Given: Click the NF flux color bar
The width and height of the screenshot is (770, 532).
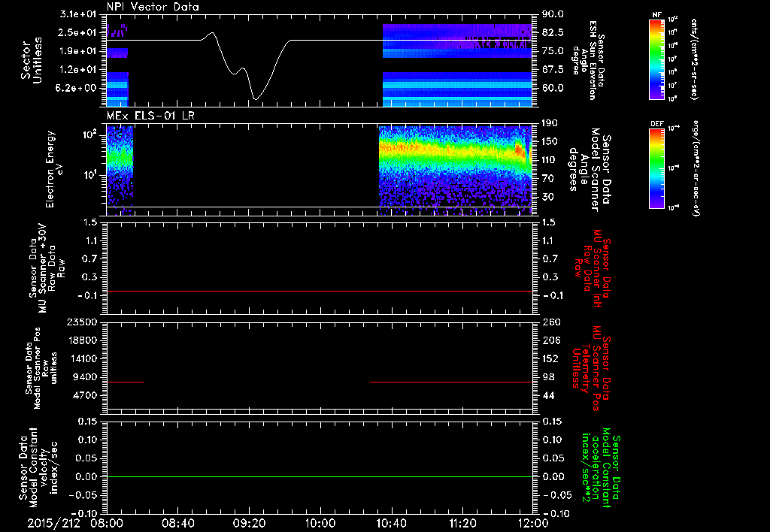Looking at the screenshot, I should (657, 59).
